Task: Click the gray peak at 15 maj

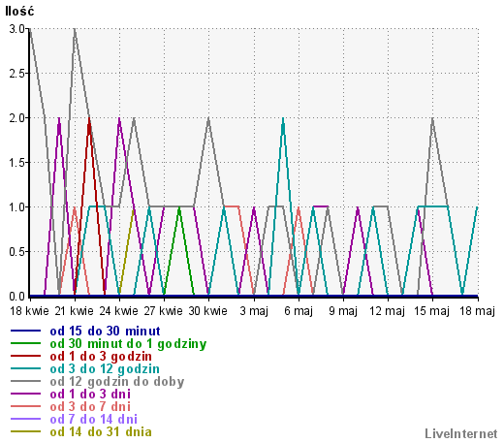Action: pos(432,118)
